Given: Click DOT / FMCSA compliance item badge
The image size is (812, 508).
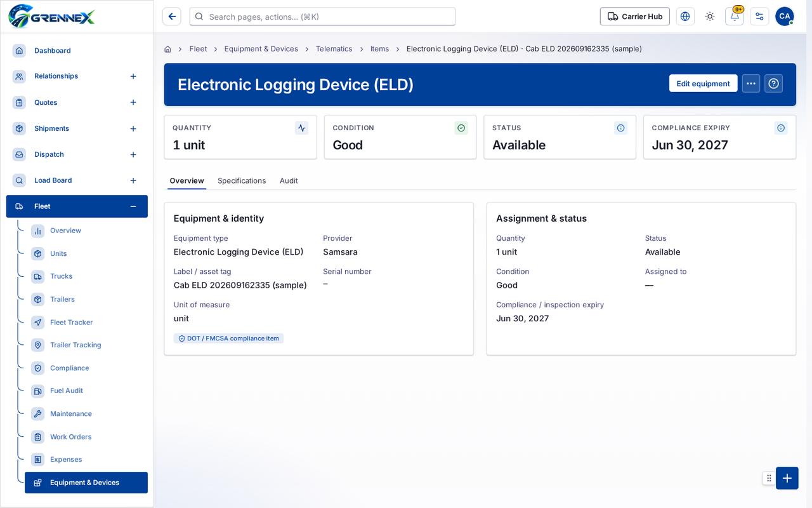Looking at the screenshot, I should coord(228,338).
